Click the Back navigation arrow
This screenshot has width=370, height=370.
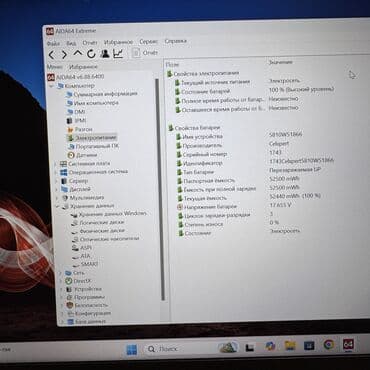click(x=52, y=55)
